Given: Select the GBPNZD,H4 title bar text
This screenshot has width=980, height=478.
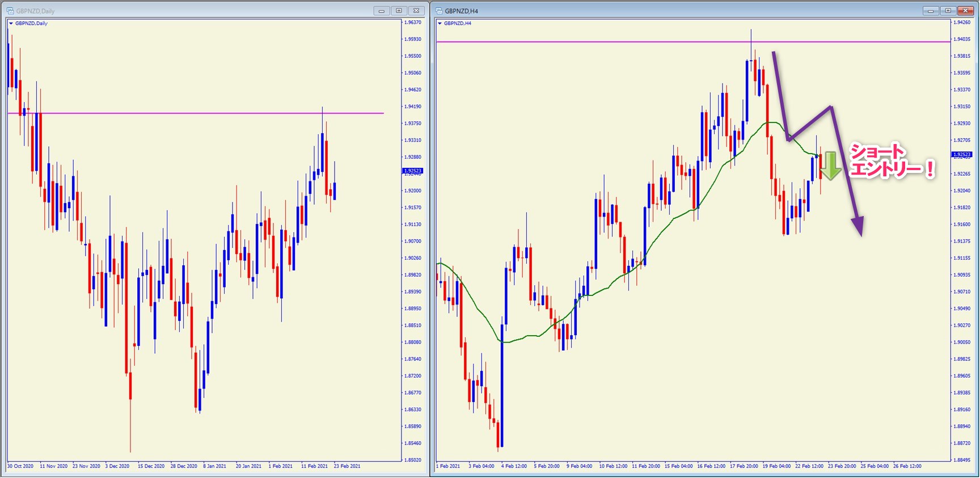Looking at the screenshot, I should 461,11.
